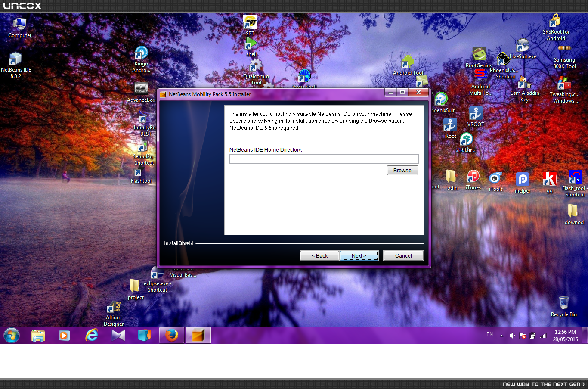Click the Next button in the installer
The height and width of the screenshot is (389, 588).
(x=359, y=256)
